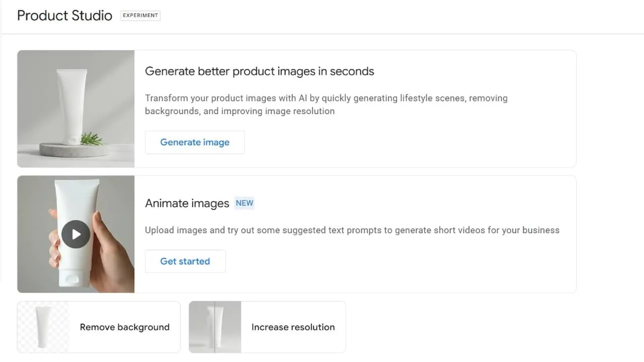Open the hand-holding-tube video preview image
644x362 pixels.
76,234
